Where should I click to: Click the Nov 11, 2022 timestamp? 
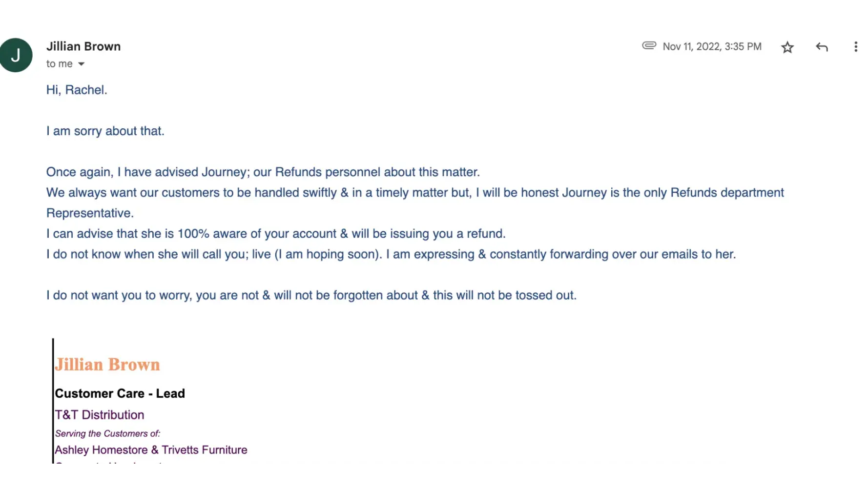point(712,46)
